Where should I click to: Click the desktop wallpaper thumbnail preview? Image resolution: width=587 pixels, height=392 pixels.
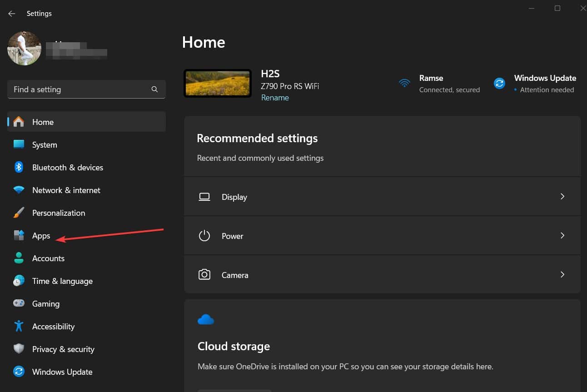coord(218,83)
